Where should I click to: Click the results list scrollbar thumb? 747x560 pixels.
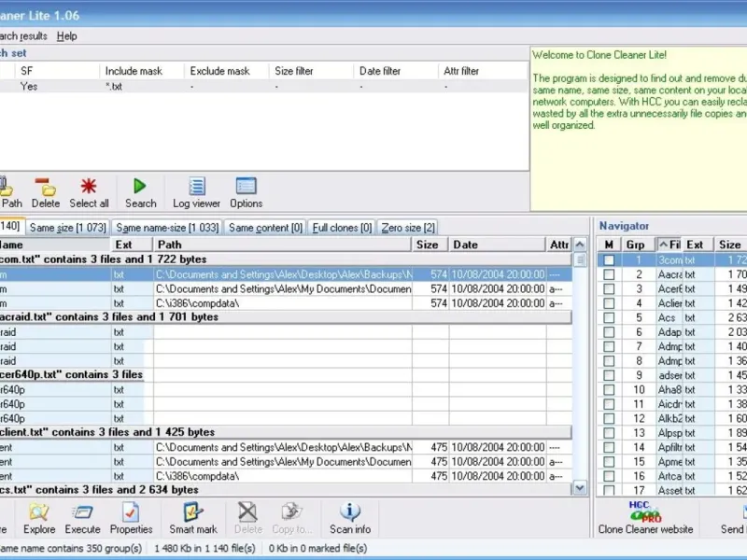580,260
